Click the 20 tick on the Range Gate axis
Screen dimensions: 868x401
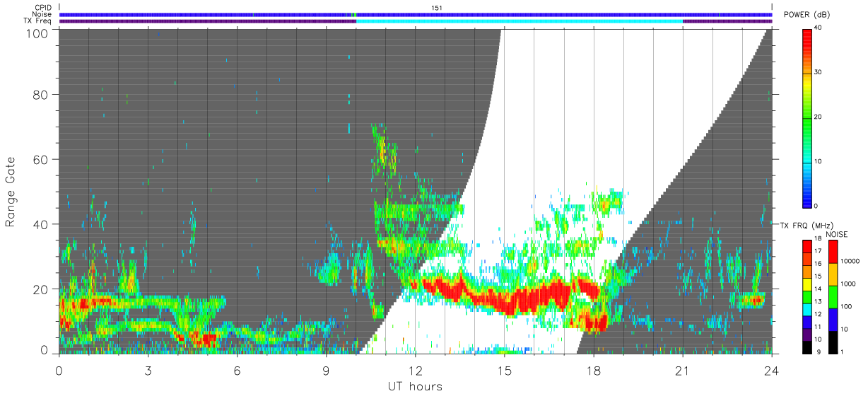41,289
